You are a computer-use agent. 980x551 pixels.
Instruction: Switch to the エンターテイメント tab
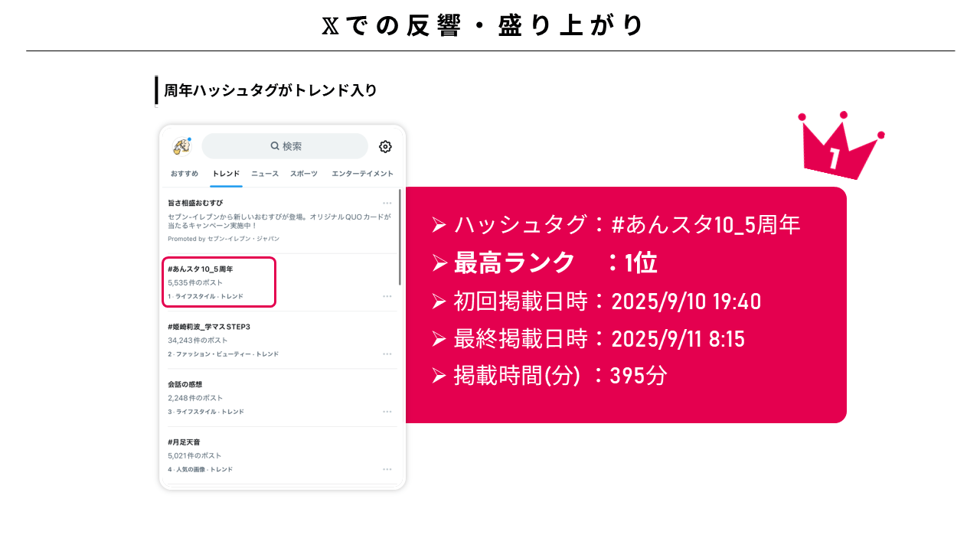pos(362,174)
